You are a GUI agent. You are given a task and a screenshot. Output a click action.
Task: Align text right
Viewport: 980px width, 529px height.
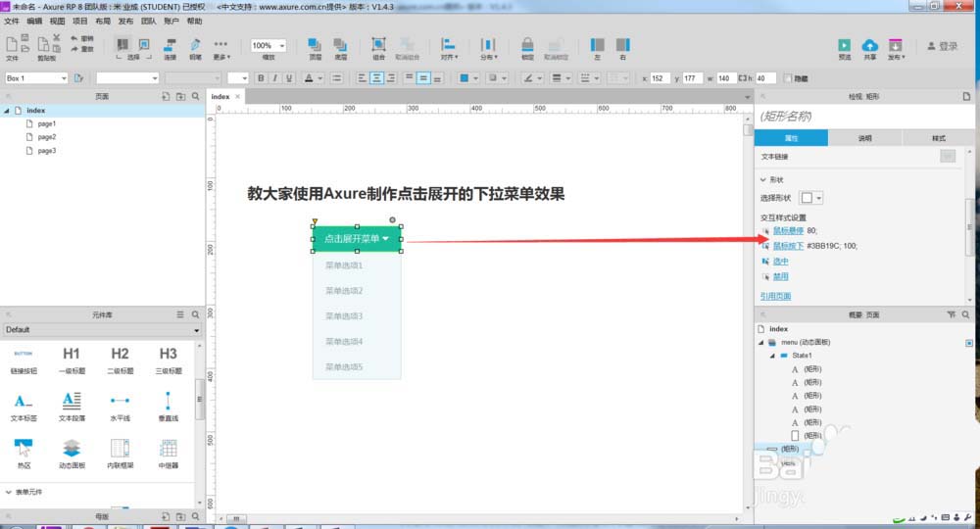click(391, 78)
